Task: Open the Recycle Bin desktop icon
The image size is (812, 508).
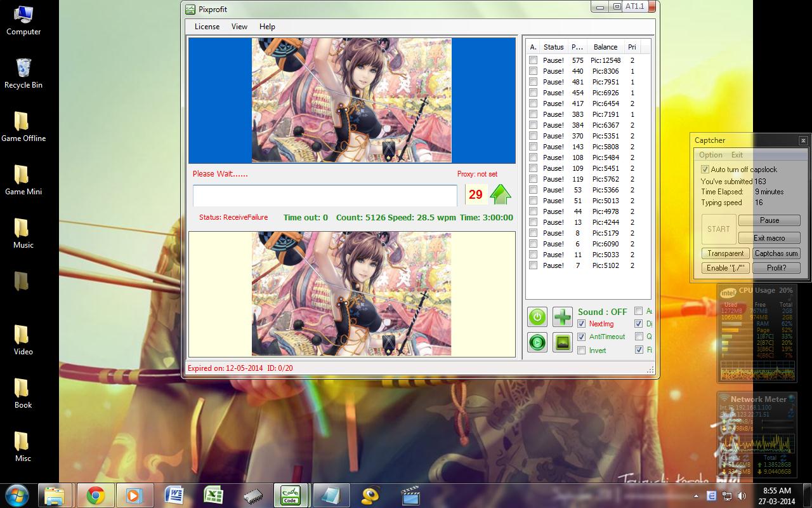Action: point(23,73)
